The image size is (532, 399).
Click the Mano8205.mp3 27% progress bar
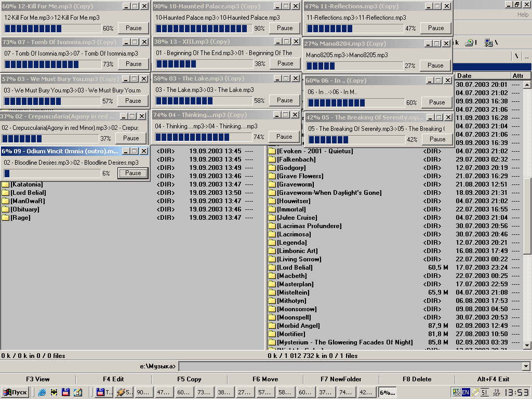pos(354,66)
